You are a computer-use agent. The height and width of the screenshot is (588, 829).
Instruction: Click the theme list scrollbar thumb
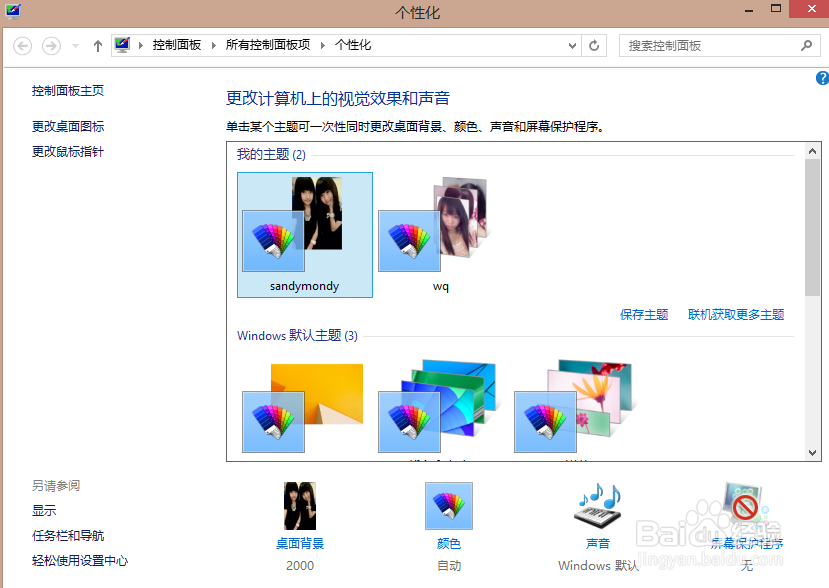point(813,227)
